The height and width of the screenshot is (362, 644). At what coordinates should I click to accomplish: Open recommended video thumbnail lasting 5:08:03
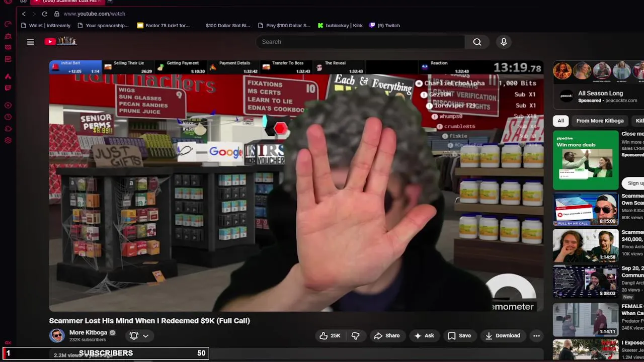[x=586, y=282]
